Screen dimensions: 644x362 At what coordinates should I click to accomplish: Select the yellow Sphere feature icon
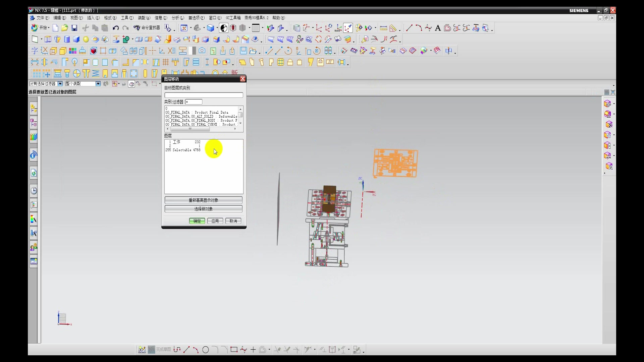pos(86,40)
